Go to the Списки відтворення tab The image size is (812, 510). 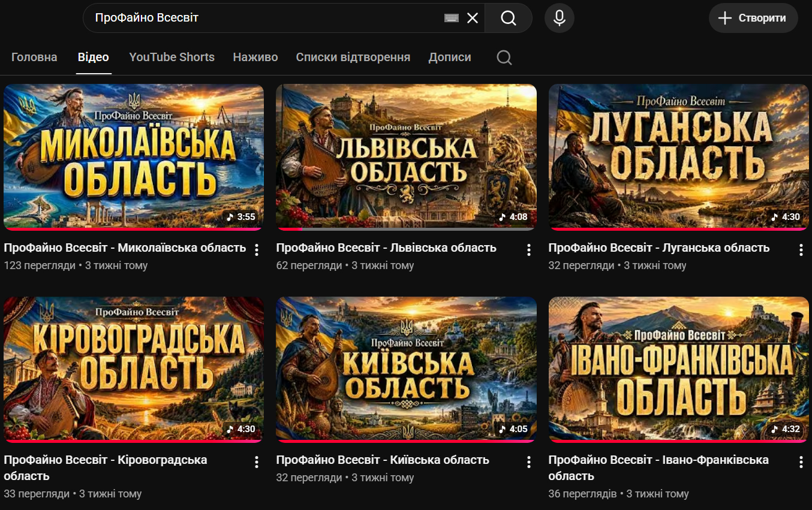(353, 58)
